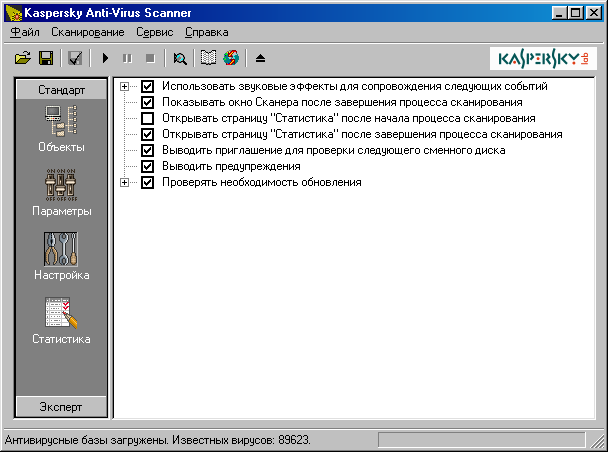
Task: Pause scanning with the pause button
Action: pyautogui.click(x=128, y=59)
